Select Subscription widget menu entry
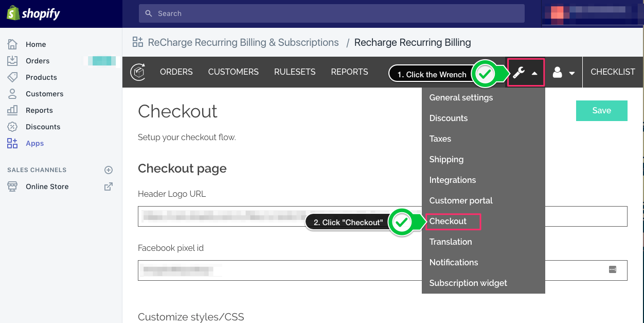This screenshot has height=323, width=644. [x=468, y=283]
